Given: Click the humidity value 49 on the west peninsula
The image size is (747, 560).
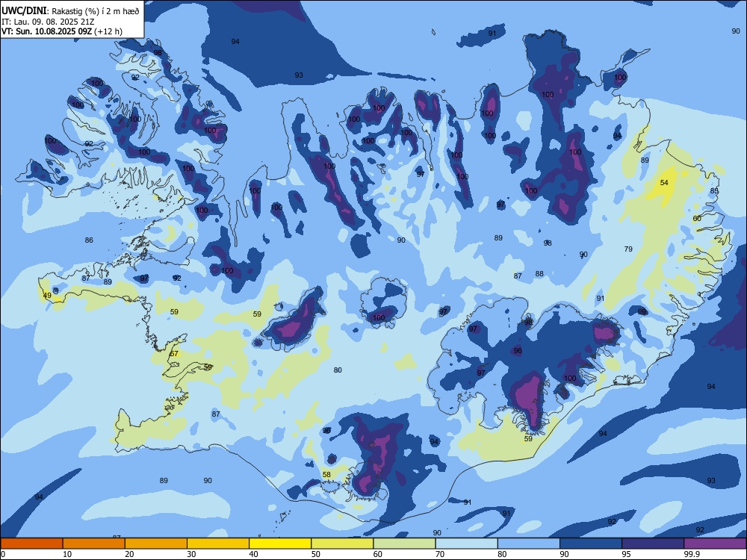Looking at the screenshot, I should click(x=47, y=295).
